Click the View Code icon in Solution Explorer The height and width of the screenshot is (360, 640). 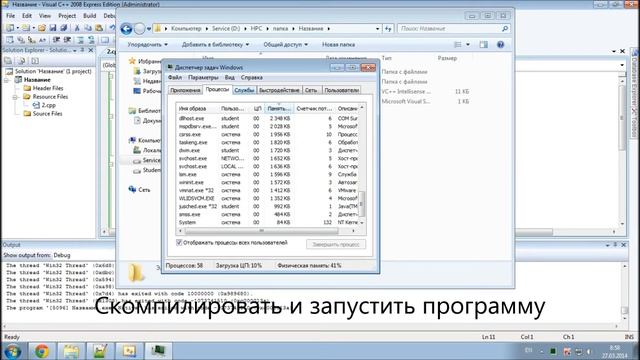click(x=35, y=61)
